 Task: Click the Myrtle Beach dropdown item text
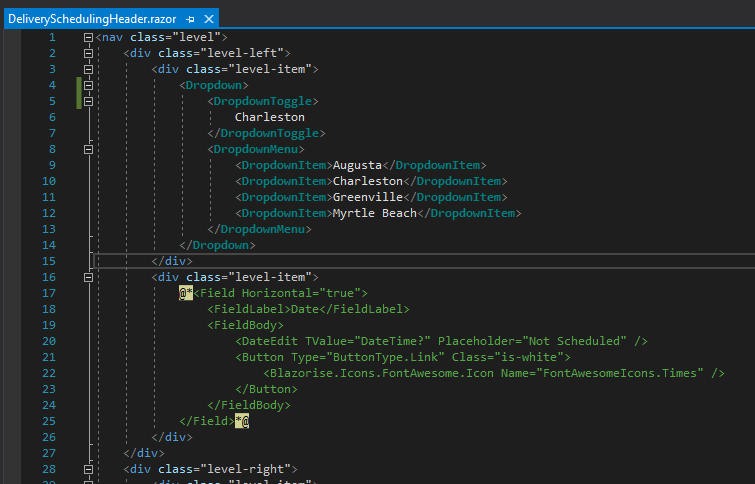[375, 213]
